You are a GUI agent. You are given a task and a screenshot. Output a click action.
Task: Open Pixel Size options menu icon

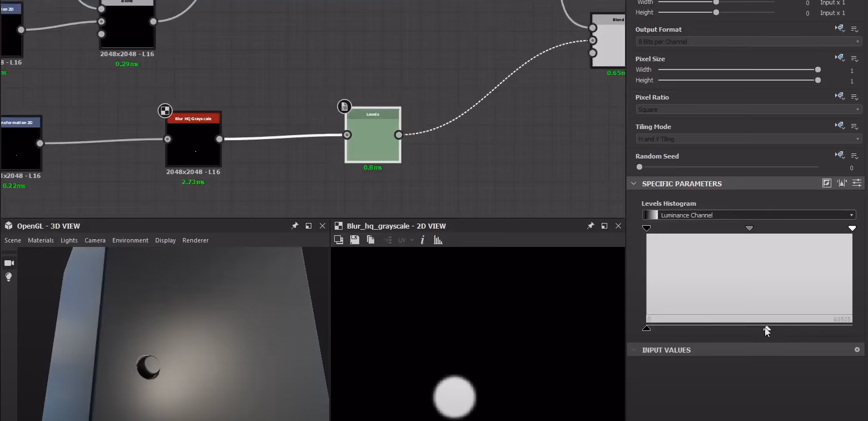coord(855,58)
